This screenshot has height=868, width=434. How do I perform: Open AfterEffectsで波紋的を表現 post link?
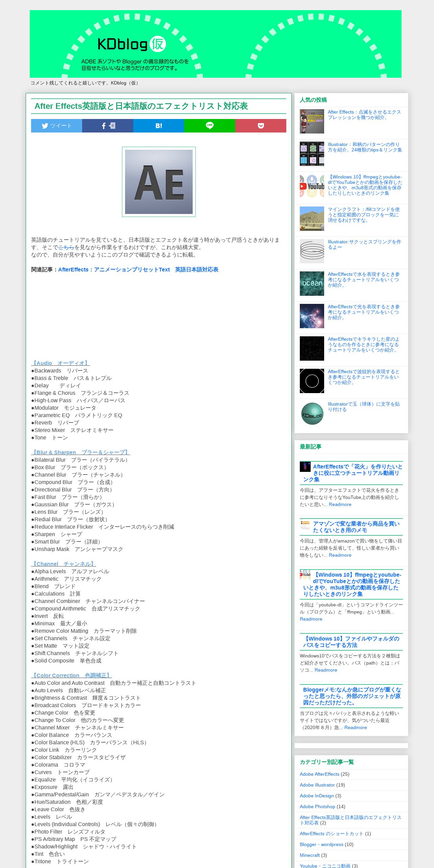coord(364,377)
